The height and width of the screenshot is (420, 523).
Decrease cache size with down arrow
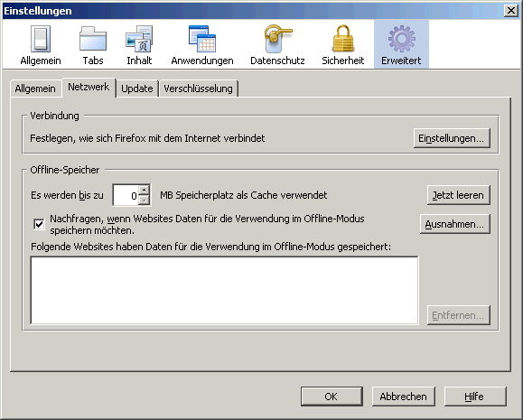coord(144,201)
